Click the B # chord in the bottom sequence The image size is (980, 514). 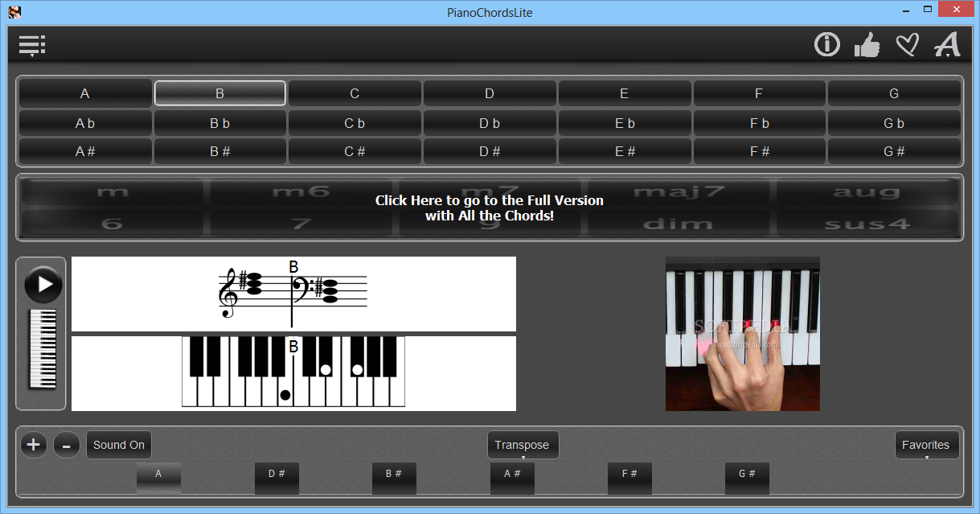click(x=394, y=478)
